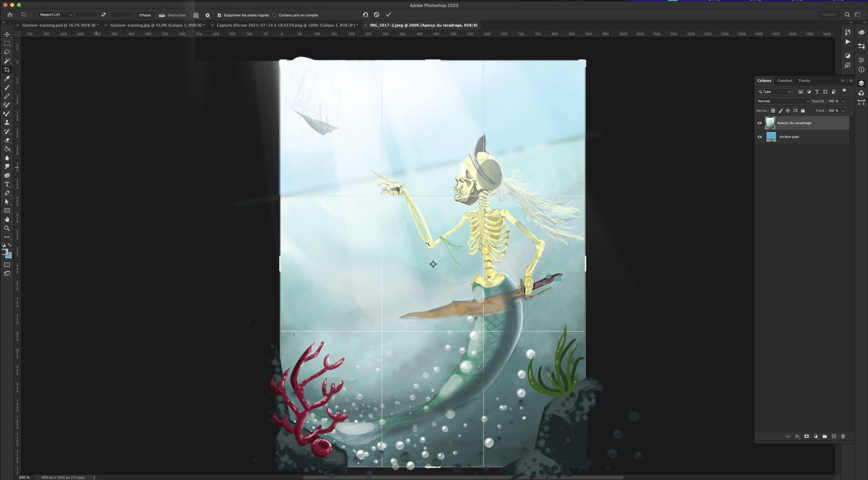Select the Magic Wand tool
Image resolution: width=868 pixels, height=480 pixels.
7,61
